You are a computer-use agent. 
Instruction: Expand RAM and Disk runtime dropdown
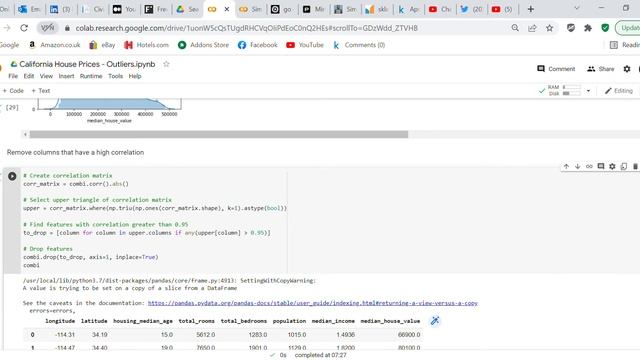(588, 91)
